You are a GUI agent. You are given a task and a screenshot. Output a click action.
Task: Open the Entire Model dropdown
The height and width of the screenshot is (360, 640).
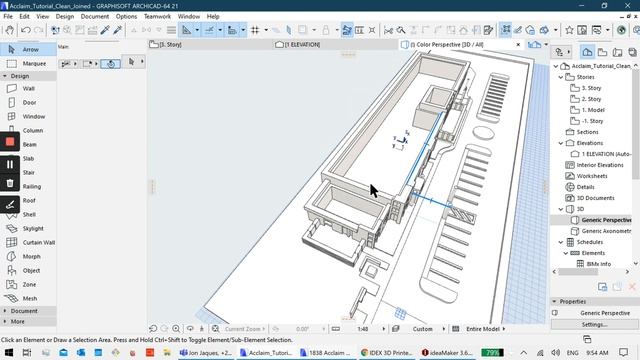coord(486,329)
